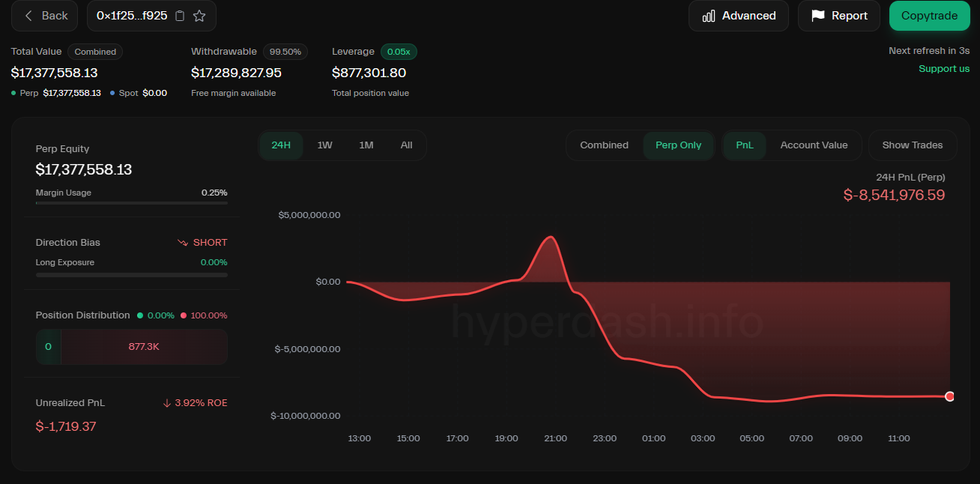The image size is (980, 484).
Task: Click the Position Distribution 877.3K short bar
Action: tap(144, 347)
